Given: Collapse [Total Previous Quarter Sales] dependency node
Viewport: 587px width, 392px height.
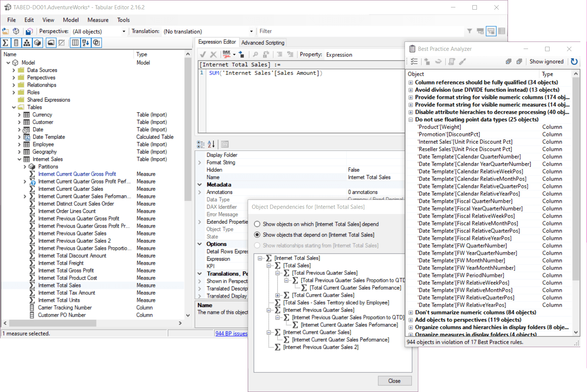Looking at the screenshot, I should coord(277,273).
